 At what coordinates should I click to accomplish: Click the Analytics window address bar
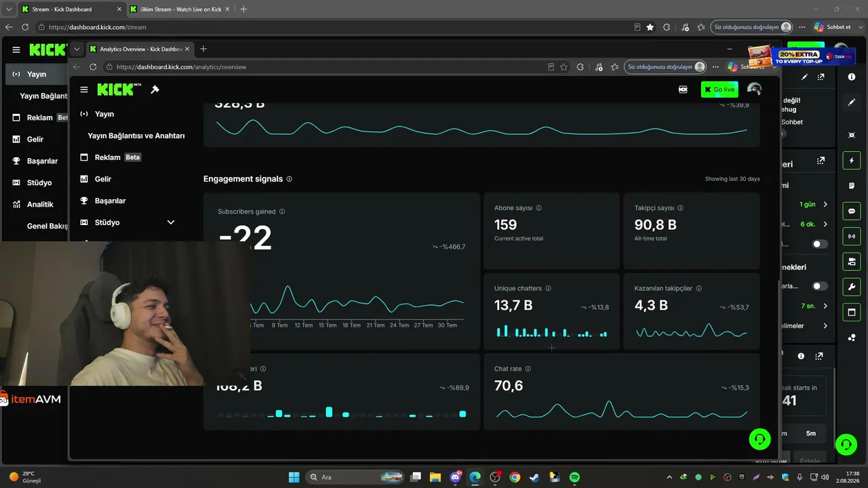[x=325, y=67]
